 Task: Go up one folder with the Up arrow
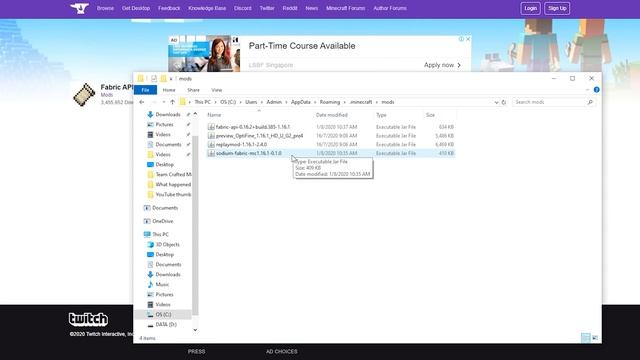[x=172, y=102]
